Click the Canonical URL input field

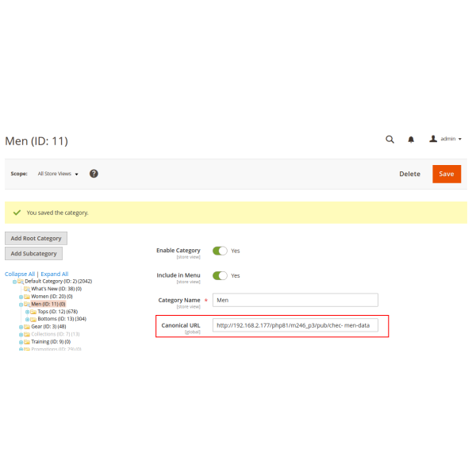point(295,325)
